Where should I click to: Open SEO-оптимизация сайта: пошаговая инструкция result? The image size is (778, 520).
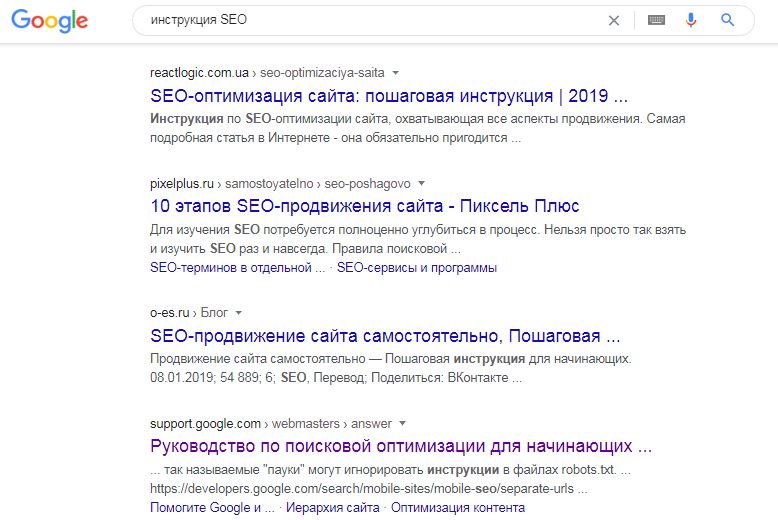(388, 97)
